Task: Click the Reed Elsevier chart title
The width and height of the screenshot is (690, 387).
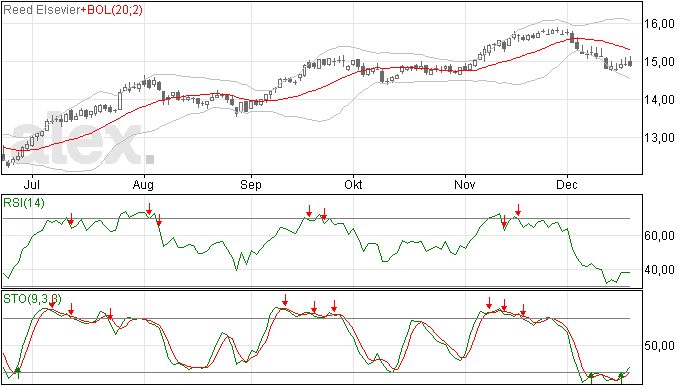Action: coord(42,10)
